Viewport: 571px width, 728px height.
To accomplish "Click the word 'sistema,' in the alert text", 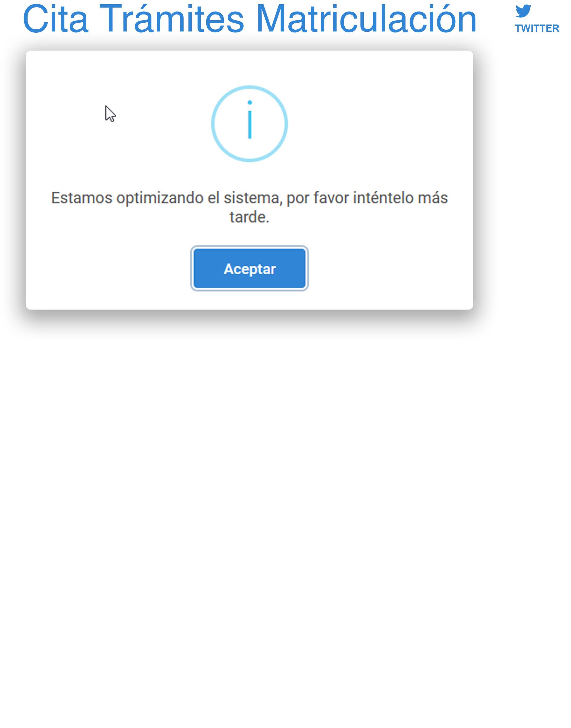I will coord(253,198).
